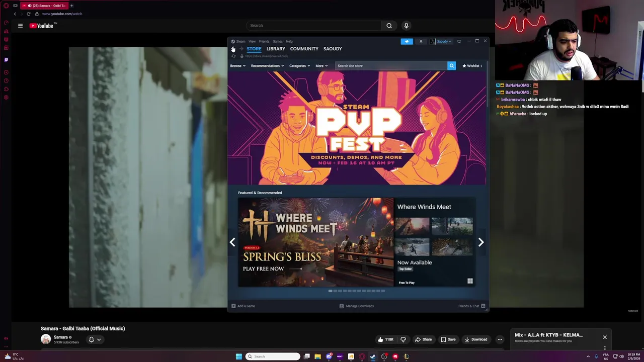The width and height of the screenshot is (644, 362).
Task: Share the Samara YouTube video
Action: pyautogui.click(x=423, y=339)
